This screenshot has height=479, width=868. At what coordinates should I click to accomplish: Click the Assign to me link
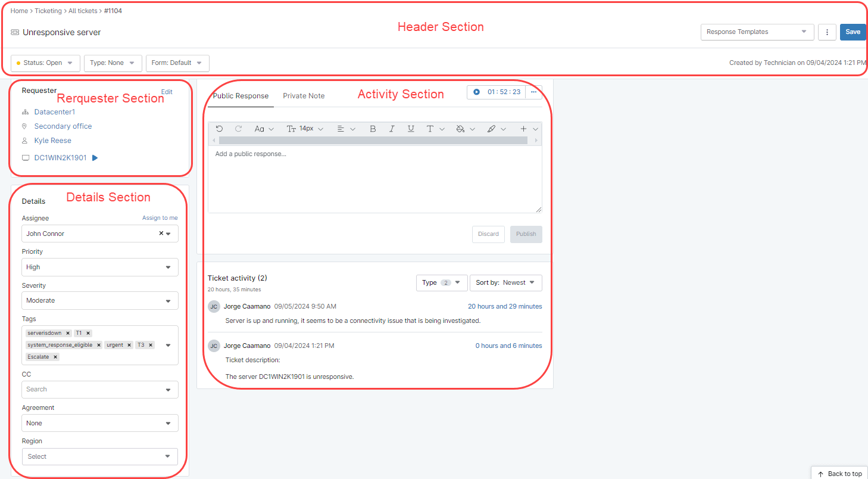160,218
